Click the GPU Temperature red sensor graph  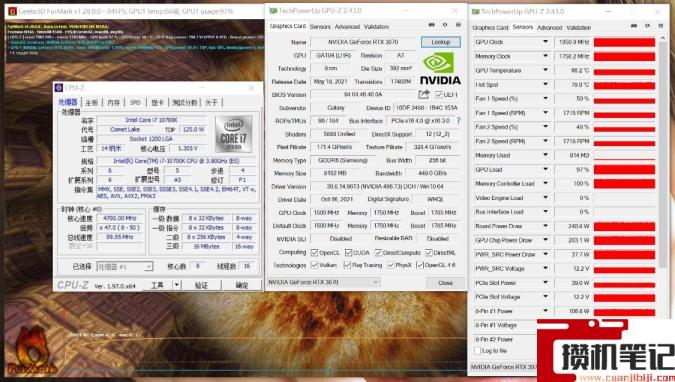[x=624, y=70]
